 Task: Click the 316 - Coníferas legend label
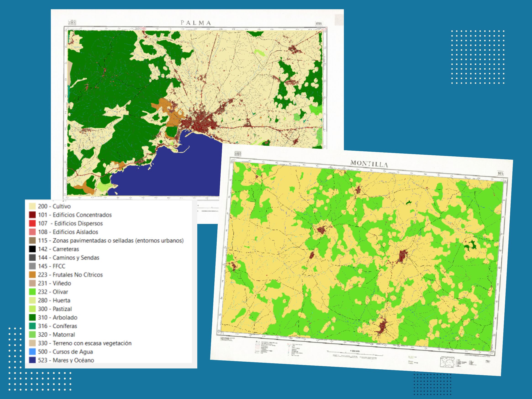[58, 326]
